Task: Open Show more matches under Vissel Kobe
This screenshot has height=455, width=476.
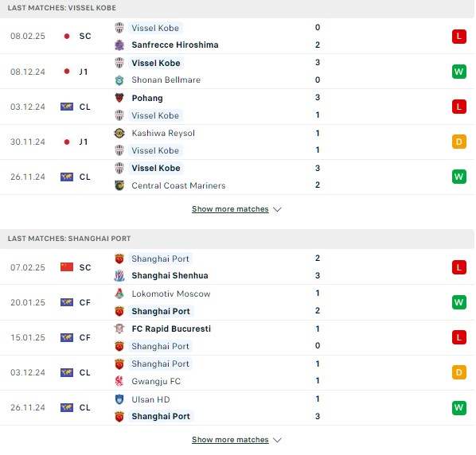Action: coord(230,209)
